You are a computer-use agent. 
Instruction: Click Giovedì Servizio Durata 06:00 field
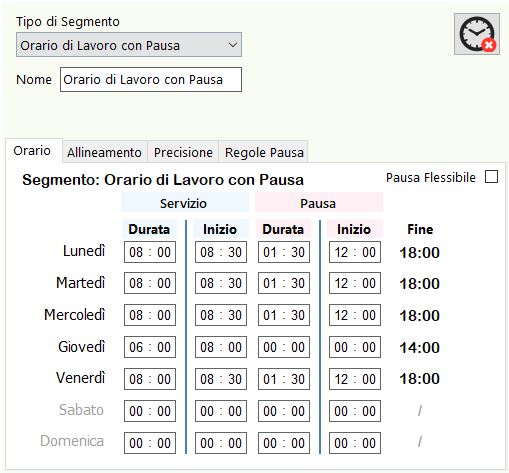pos(150,347)
